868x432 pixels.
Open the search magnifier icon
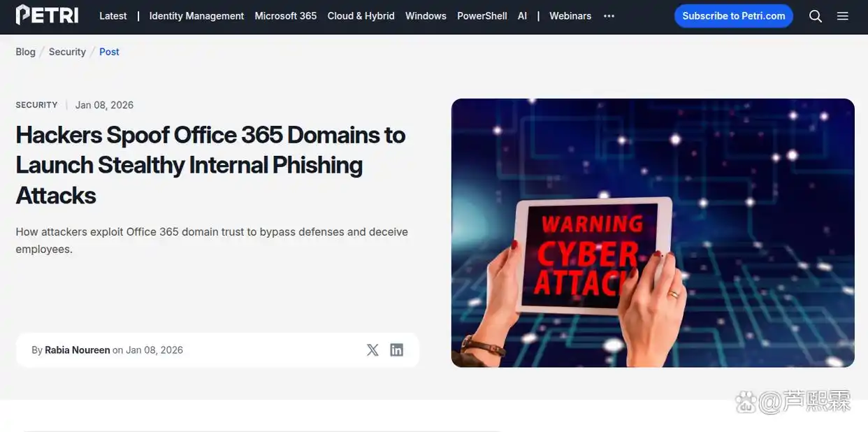[x=815, y=16]
